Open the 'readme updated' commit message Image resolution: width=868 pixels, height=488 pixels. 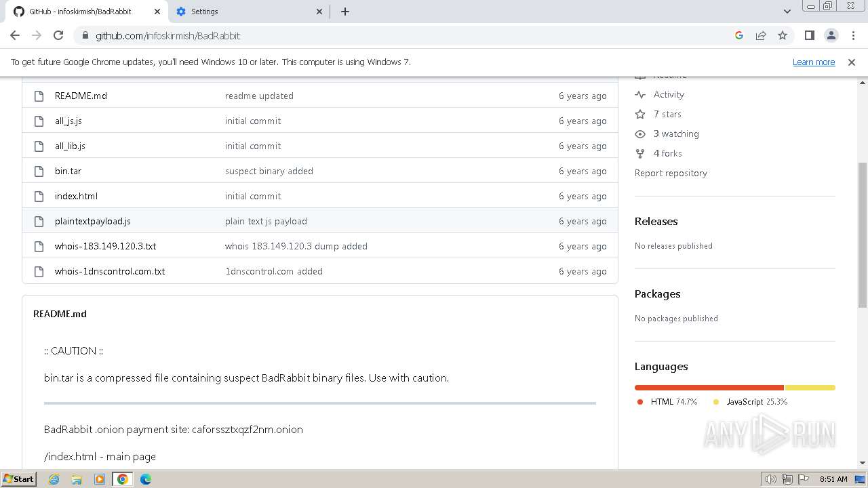tap(259, 96)
